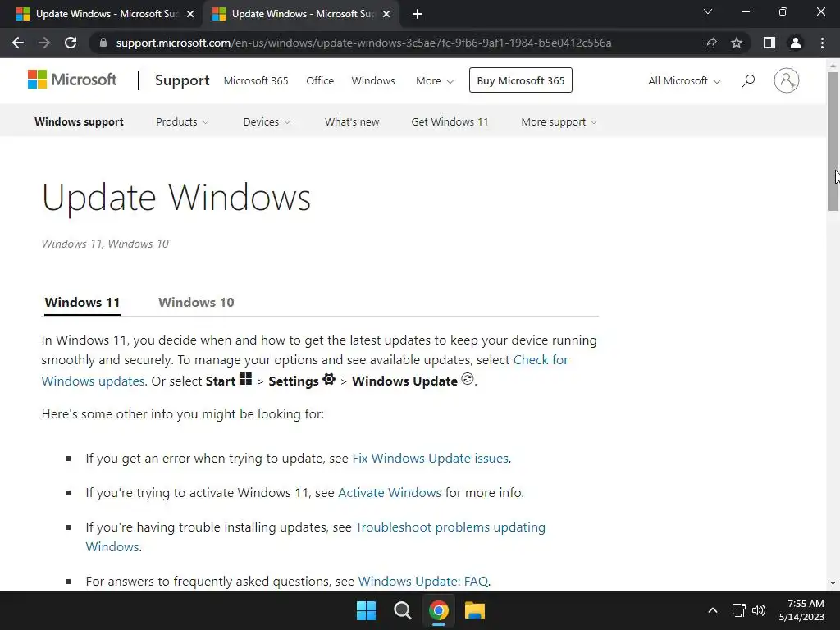Open the Support home link
840x630 pixels.
click(182, 80)
